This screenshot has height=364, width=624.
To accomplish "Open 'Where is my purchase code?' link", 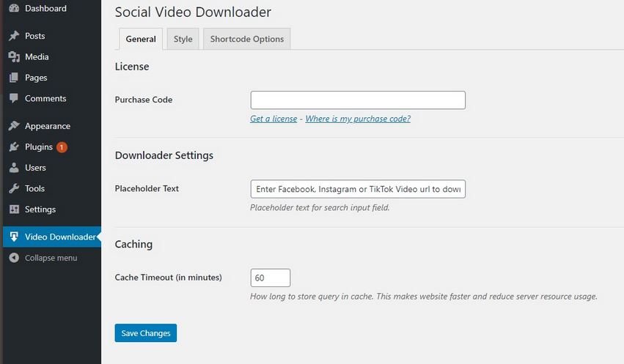I will (x=358, y=119).
